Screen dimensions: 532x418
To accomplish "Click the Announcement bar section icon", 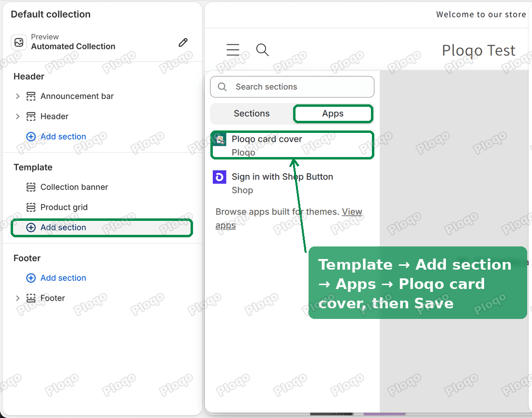I will click(x=31, y=96).
